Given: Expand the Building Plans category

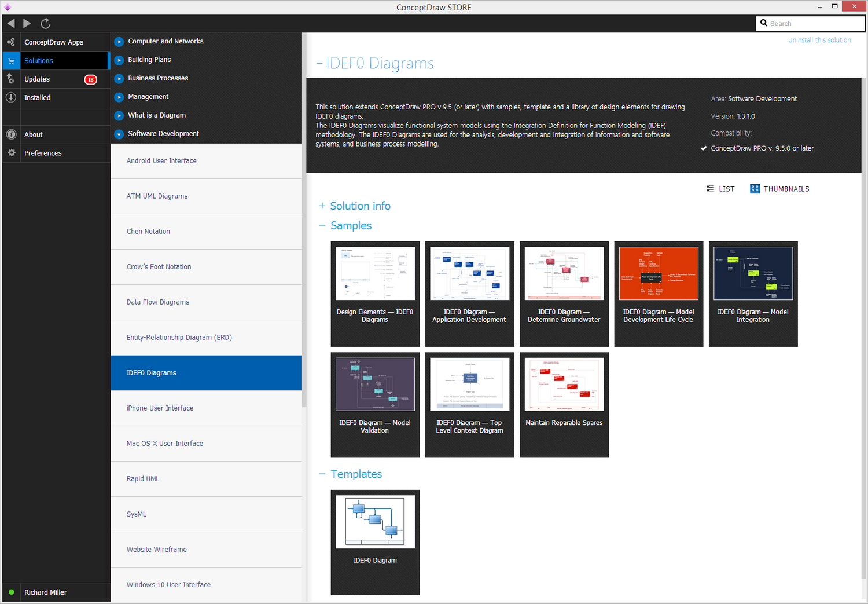Looking at the screenshot, I should coord(119,60).
